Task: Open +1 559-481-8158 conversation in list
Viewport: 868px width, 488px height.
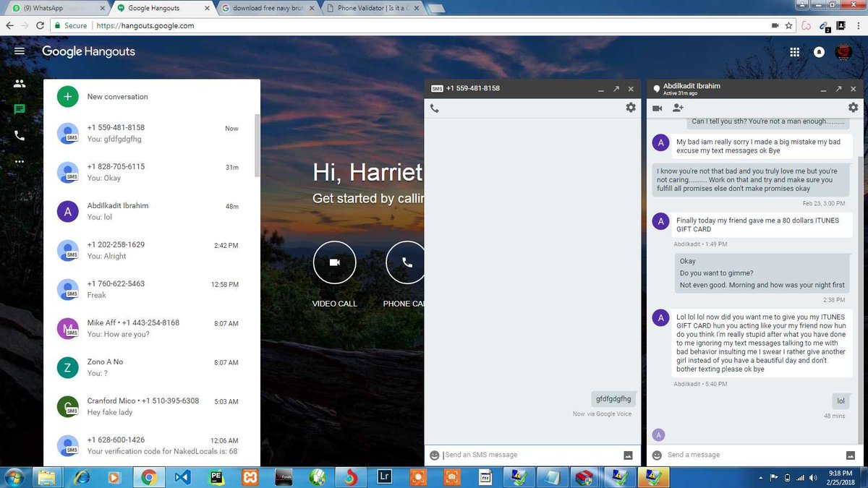Action: [x=149, y=133]
